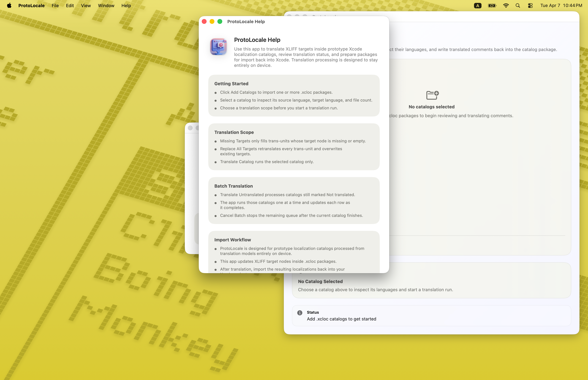The height and width of the screenshot is (380, 588).
Task: Open the Help menu
Action: 126,5
